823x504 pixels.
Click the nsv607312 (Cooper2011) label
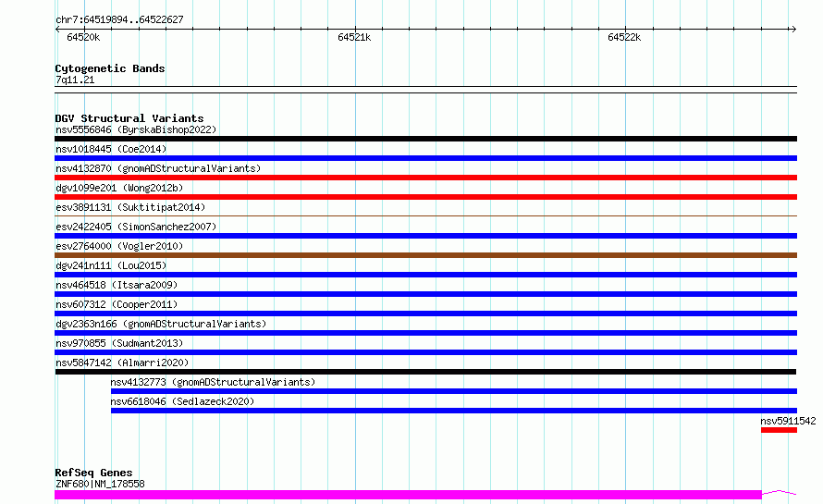coord(117,304)
